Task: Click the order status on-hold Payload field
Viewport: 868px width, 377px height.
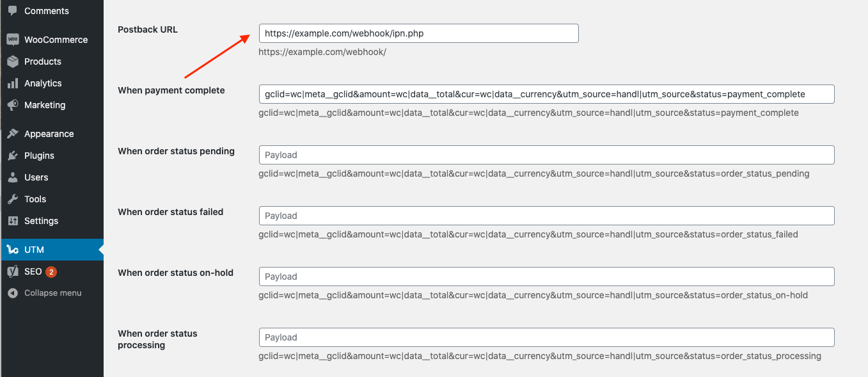Action: pos(546,277)
